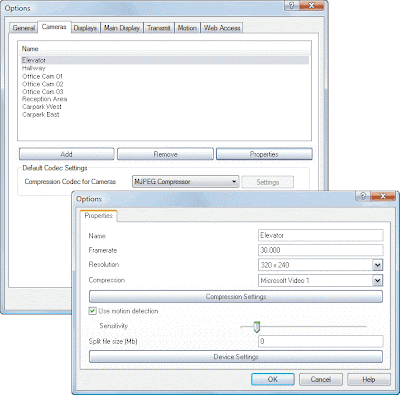Click the help question-mark icon in back Options window
Viewport: 400px width, 395px height.
(x=291, y=6)
